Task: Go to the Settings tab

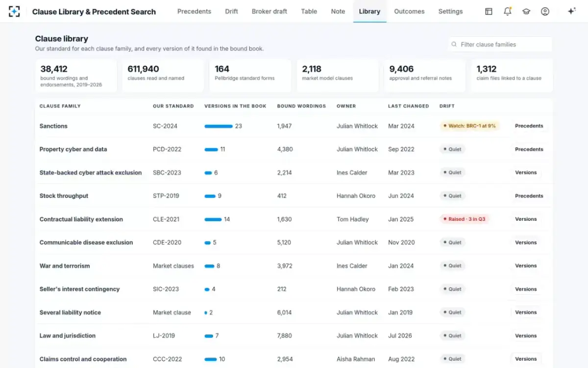Action: (450, 11)
